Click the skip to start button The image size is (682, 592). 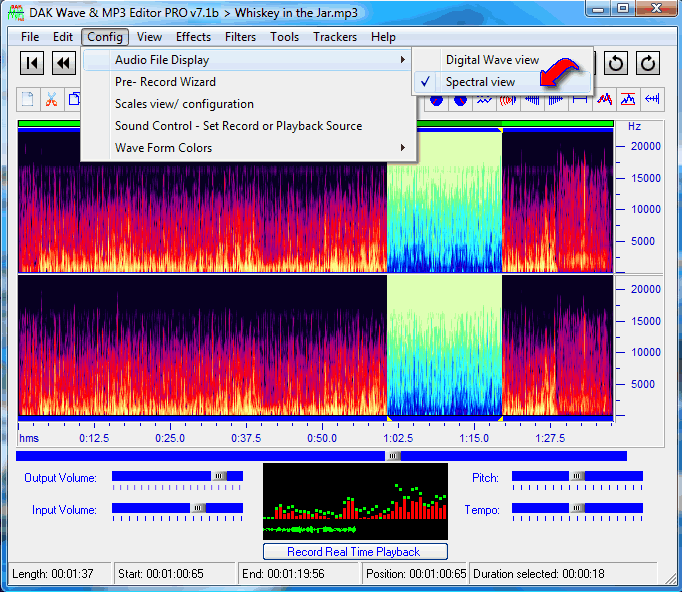[x=33, y=63]
